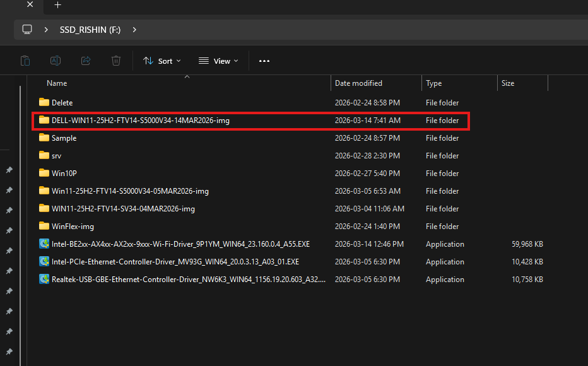Select DELL-WIN11-25H2-FTV14-S5000V34-14MAR2026-img folder icon
588x366 pixels.
click(44, 120)
